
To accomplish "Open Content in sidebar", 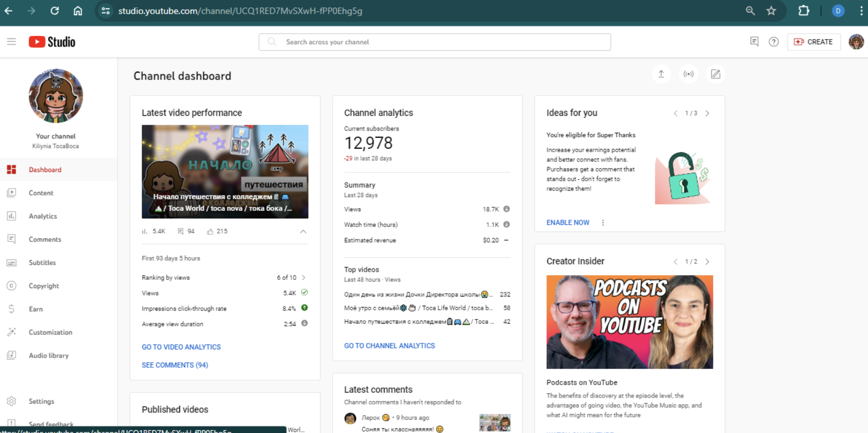I will pyautogui.click(x=58, y=193).
